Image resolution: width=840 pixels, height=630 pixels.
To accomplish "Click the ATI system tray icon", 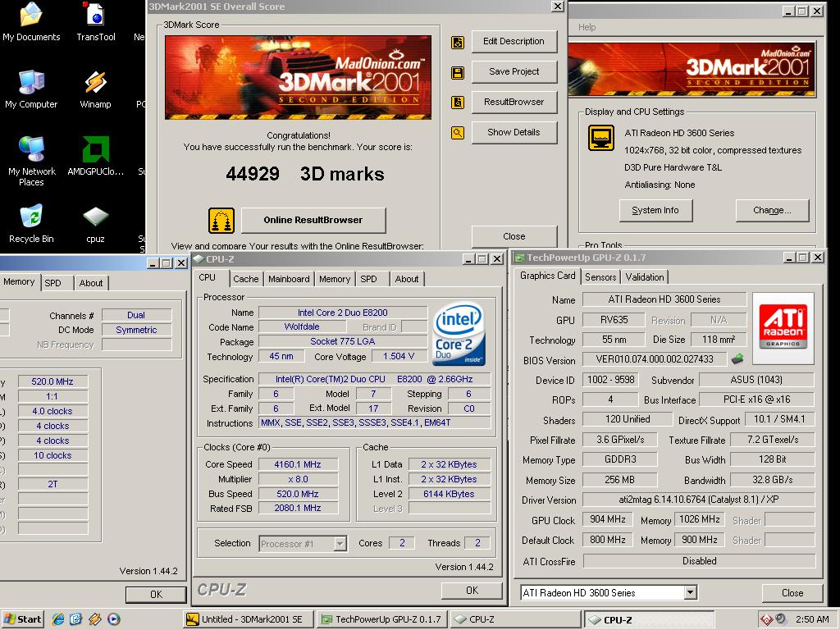I will (x=766, y=620).
